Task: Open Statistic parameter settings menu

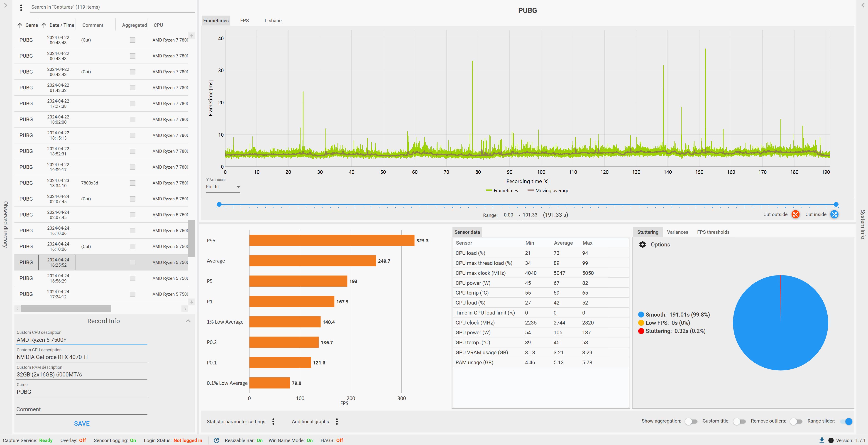Action: (273, 421)
